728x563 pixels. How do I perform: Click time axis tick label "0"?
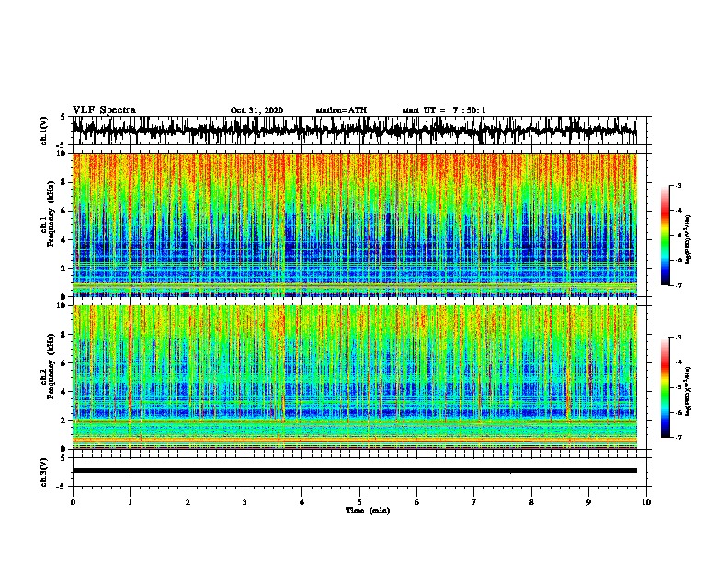coord(73,502)
